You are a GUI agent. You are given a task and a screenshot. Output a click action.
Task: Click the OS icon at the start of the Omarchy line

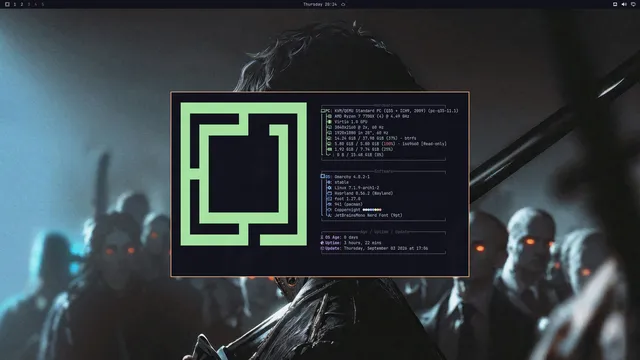point(323,177)
